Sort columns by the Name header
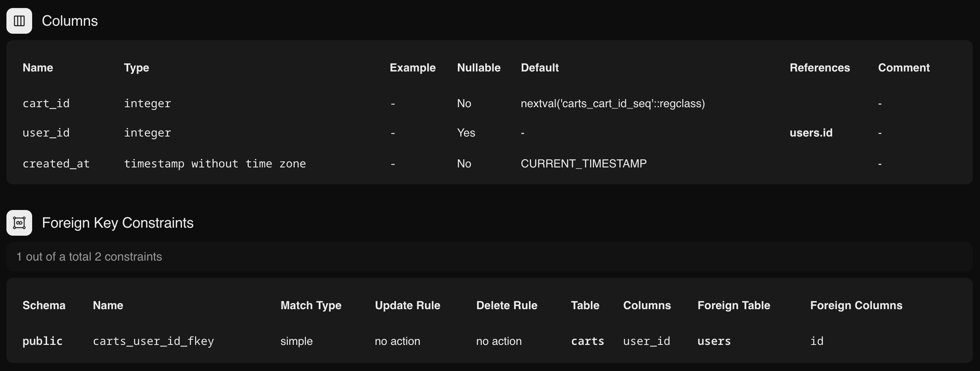Screen dimensions: 980x371 tap(37, 67)
